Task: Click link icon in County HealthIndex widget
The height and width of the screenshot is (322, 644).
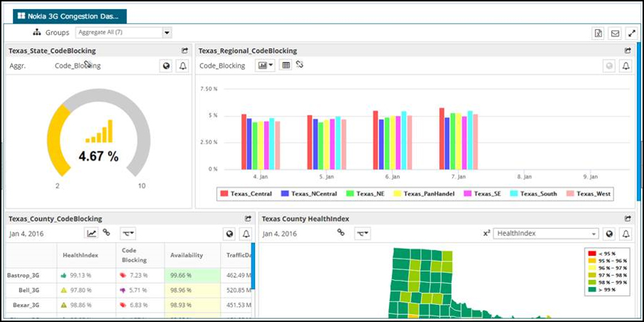Action: point(341,232)
